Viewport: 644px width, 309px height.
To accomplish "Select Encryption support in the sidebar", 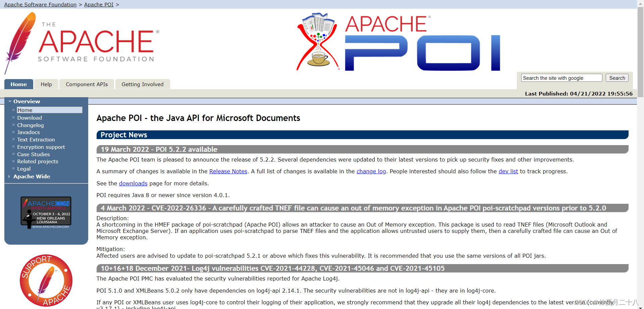I will point(41,147).
